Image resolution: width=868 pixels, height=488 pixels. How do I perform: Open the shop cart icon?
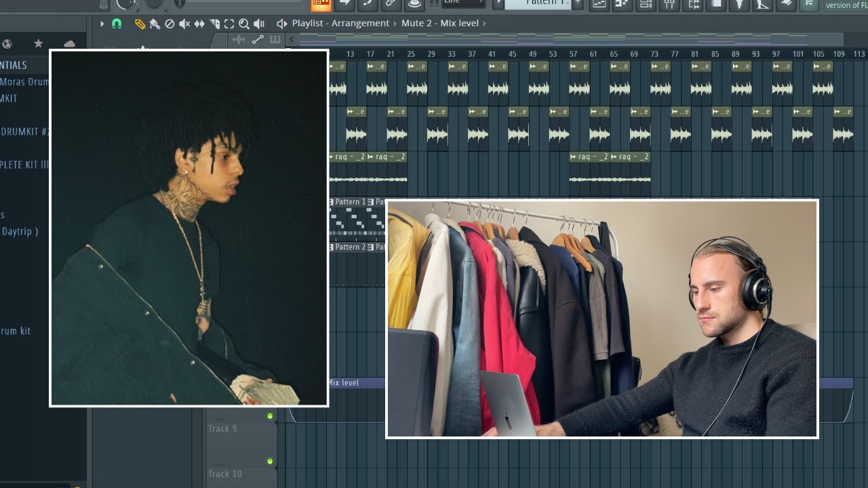(x=808, y=4)
